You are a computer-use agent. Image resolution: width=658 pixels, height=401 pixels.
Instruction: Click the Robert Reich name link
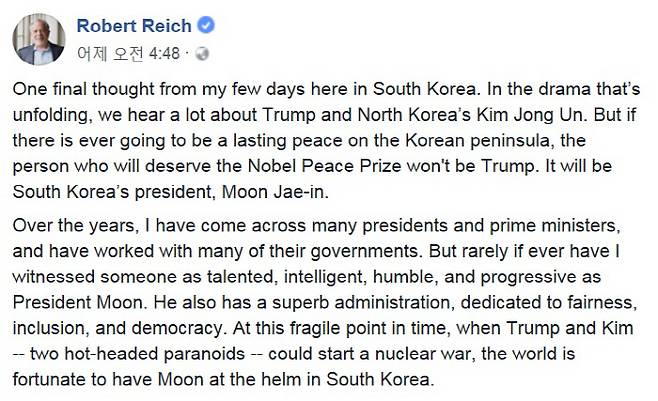(x=134, y=26)
